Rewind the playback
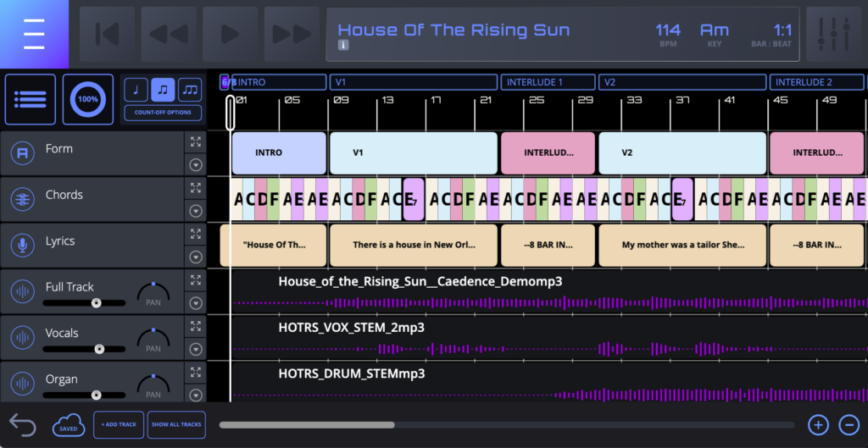Screen dimensions: 868x448 [169, 34]
